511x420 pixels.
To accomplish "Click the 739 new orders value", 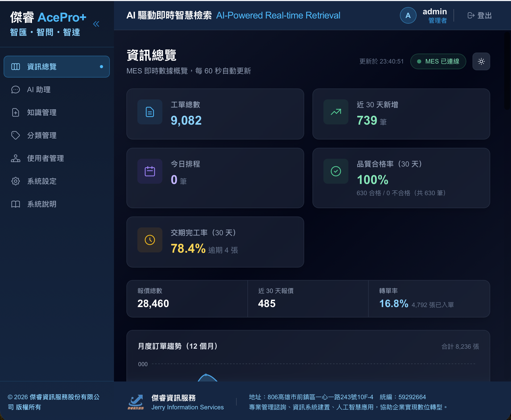I will click(367, 120).
